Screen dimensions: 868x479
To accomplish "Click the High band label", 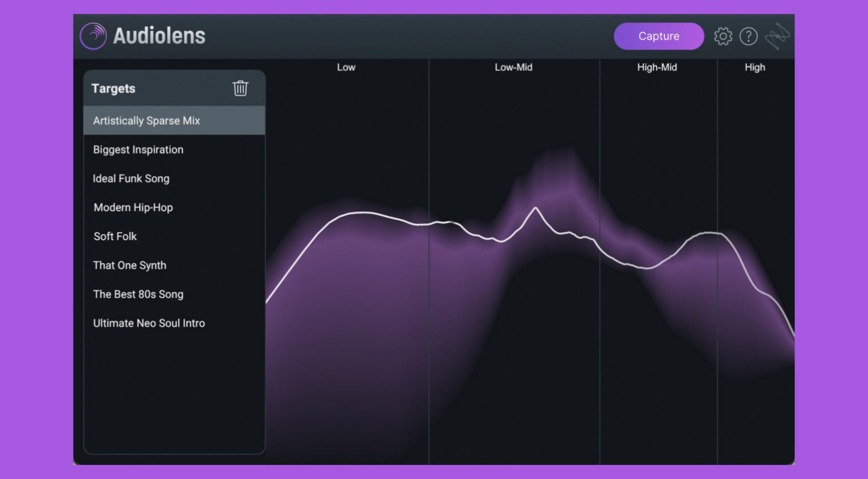I will click(754, 67).
